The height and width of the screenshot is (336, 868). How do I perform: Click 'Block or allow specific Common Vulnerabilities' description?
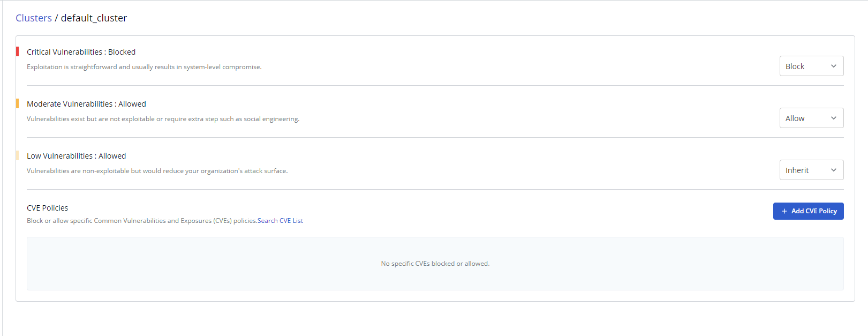(142, 221)
